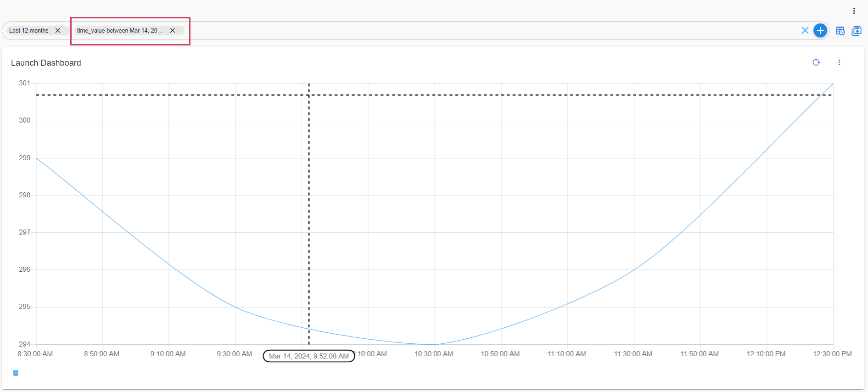Click the blue add filter plus button
Image resolution: width=868 pixels, height=392 pixels.
[x=820, y=31]
